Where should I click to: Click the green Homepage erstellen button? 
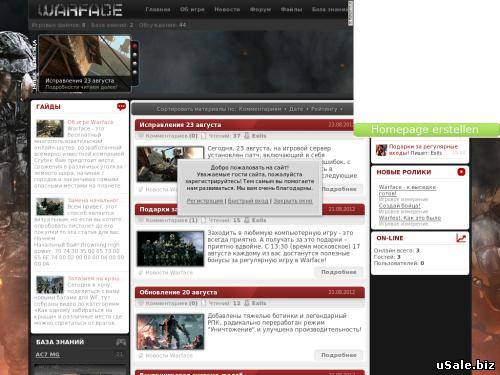point(427,130)
